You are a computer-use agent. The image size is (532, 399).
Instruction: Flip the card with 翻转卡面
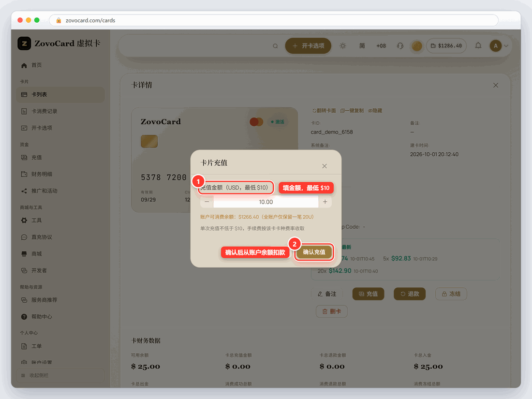[x=324, y=111]
